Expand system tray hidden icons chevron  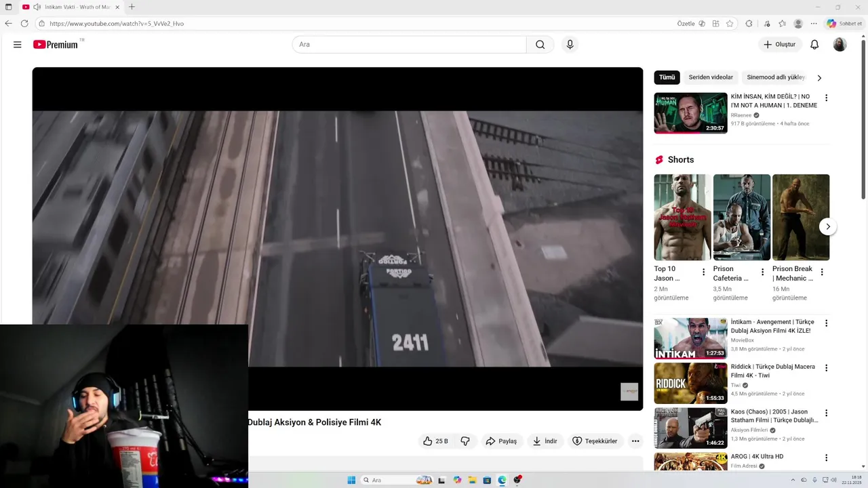click(x=793, y=480)
